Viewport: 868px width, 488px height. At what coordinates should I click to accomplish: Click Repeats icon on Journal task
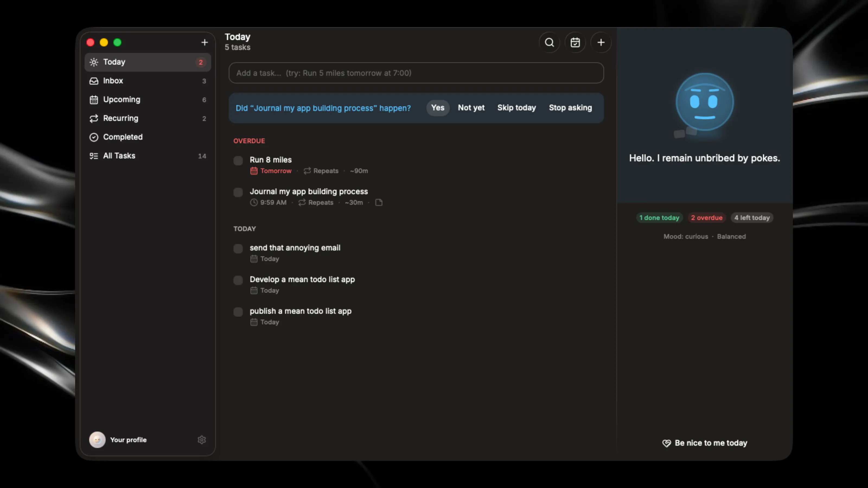point(302,203)
